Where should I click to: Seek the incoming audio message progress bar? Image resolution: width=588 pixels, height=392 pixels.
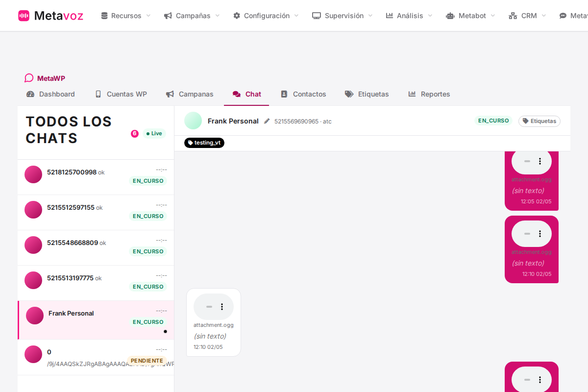point(209,307)
